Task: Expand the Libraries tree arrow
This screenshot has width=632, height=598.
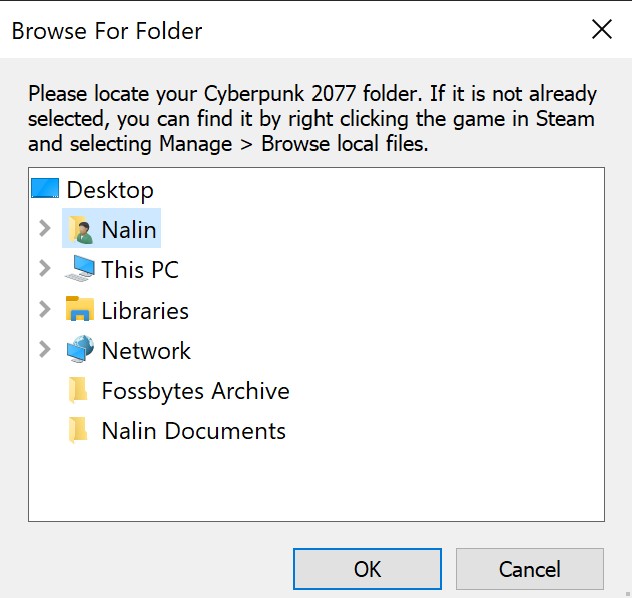Action: (x=44, y=310)
